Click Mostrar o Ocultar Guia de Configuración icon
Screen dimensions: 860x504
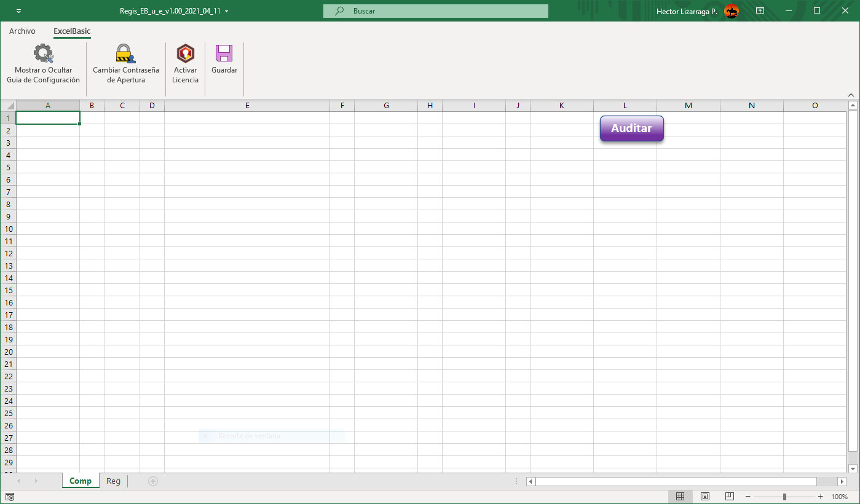pyautogui.click(x=43, y=54)
